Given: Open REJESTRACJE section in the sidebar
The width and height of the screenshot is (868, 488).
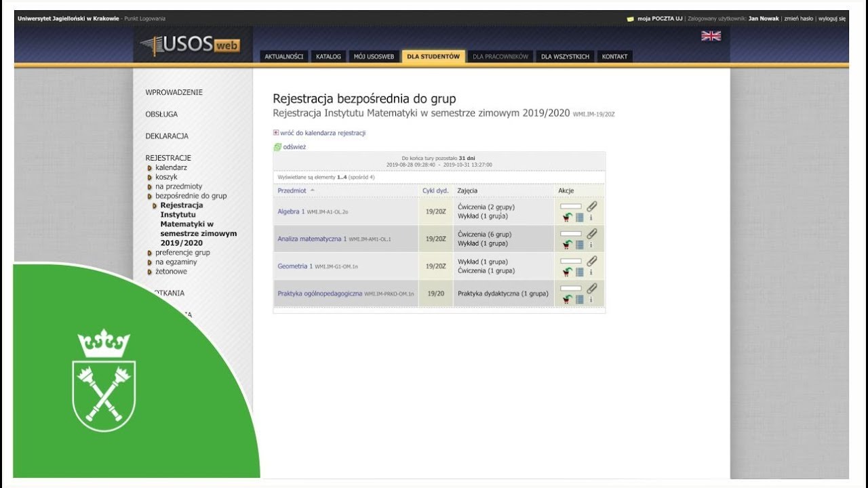Looking at the screenshot, I should click(168, 157).
